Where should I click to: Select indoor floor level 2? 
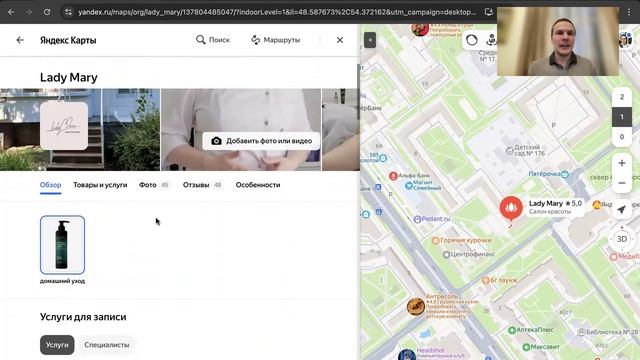[x=622, y=97]
